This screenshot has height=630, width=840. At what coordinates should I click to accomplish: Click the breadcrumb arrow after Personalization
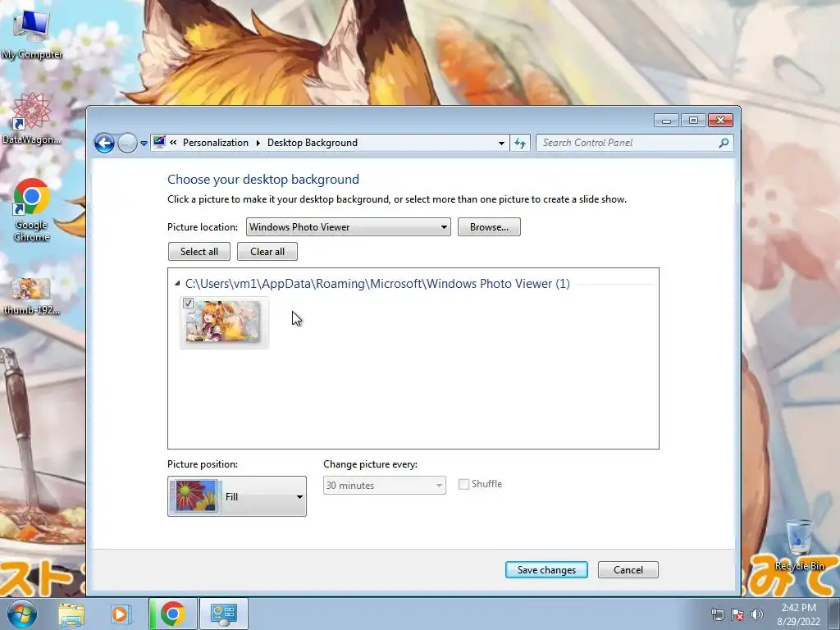(258, 143)
